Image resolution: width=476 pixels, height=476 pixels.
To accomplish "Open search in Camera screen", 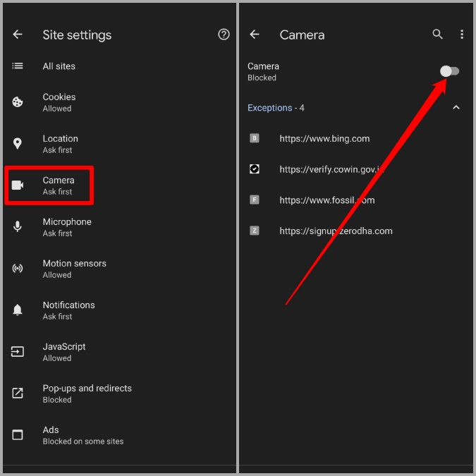I will coord(437,34).
